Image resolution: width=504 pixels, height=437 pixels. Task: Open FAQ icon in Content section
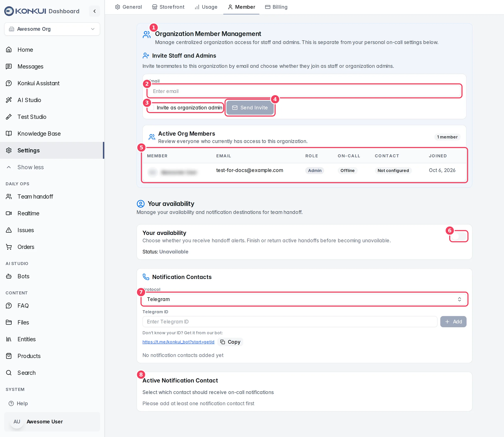point(9,305)
